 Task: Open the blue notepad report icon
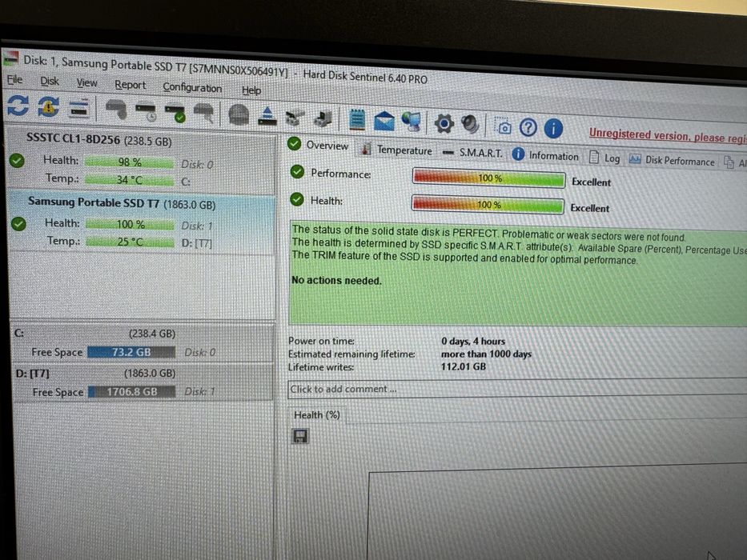click(357, 119)
